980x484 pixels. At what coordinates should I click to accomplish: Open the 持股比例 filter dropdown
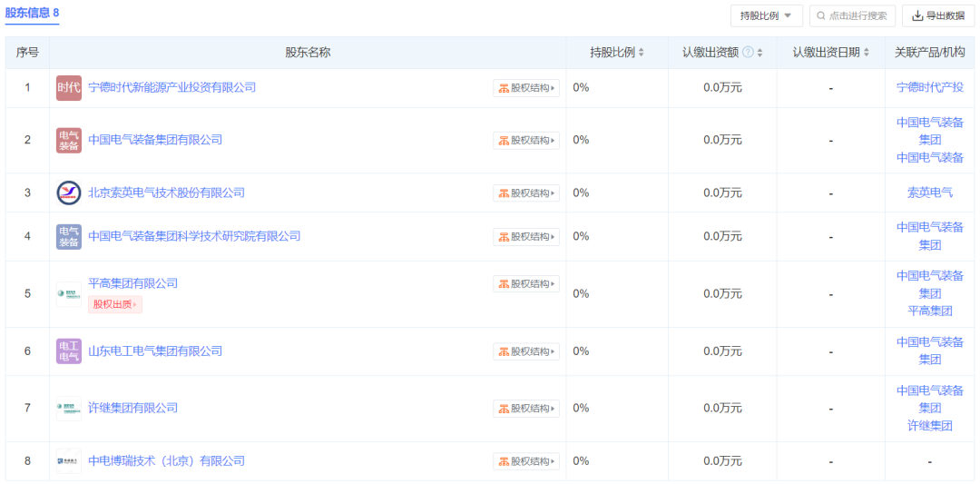click(x=766, y=15)
